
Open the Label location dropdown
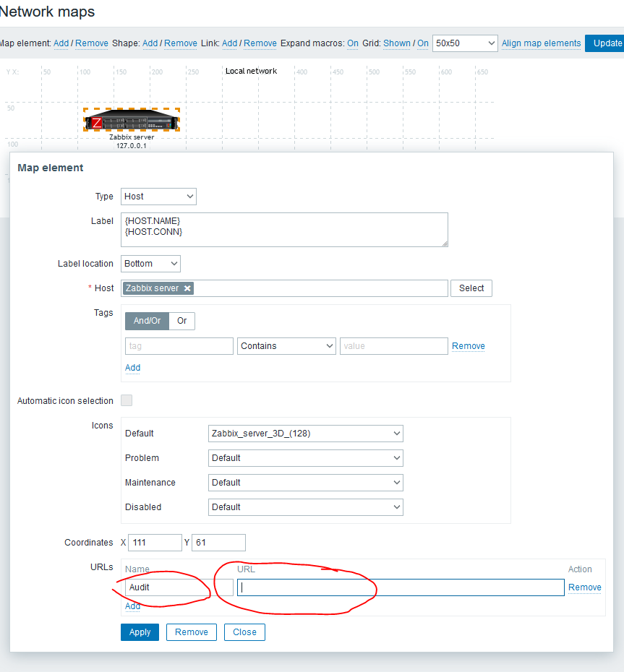click(150, 264)
